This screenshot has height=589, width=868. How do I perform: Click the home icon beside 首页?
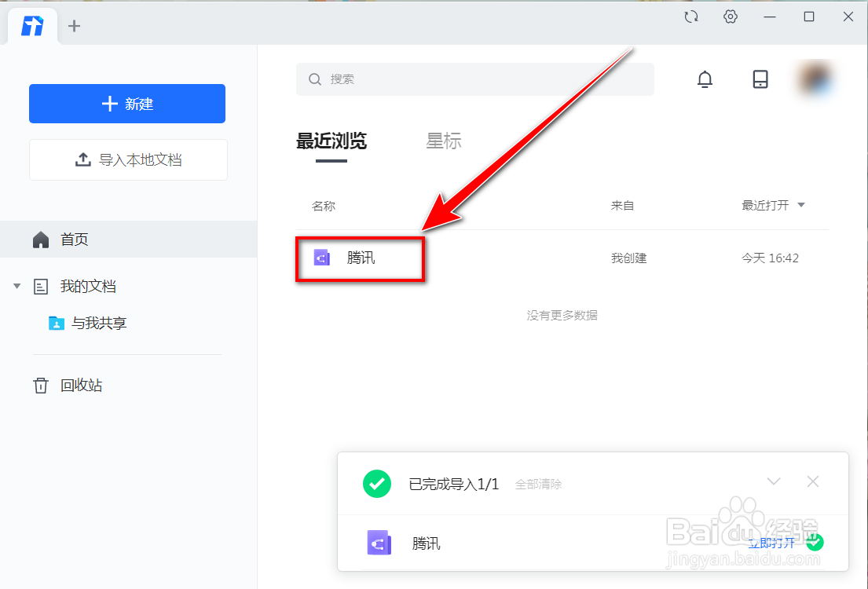click(x=41, y=240)
